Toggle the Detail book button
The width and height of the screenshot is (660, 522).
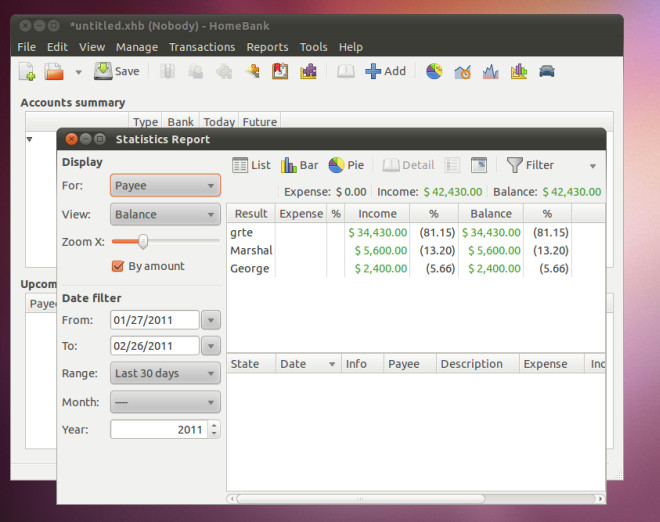(x=408, y=165)
